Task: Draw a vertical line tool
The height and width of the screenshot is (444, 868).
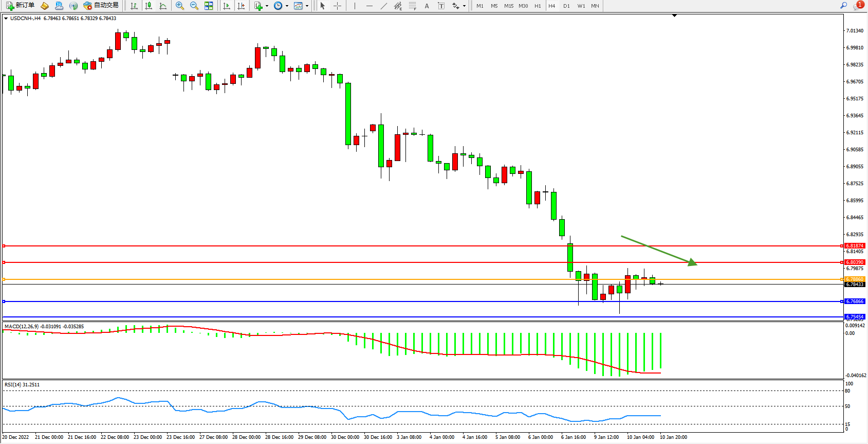Action: click(355, 6)
